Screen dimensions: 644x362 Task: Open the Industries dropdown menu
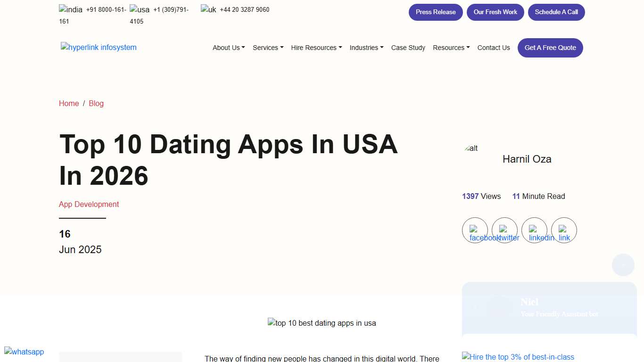366,48
